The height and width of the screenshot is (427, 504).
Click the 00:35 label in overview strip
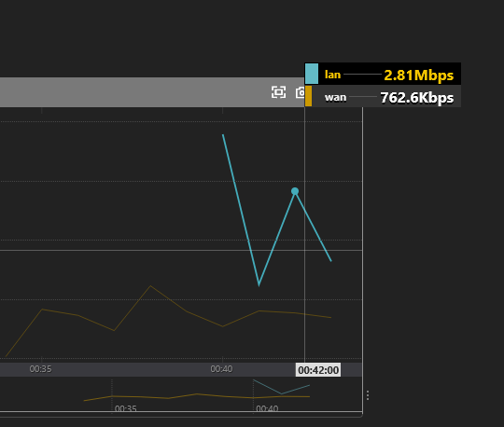(x=126, y=408)
